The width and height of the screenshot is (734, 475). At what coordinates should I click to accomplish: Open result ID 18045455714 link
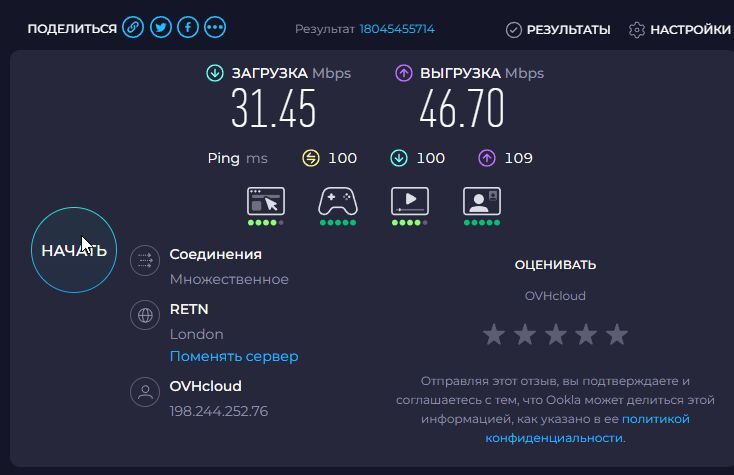(x=396, y=29)
